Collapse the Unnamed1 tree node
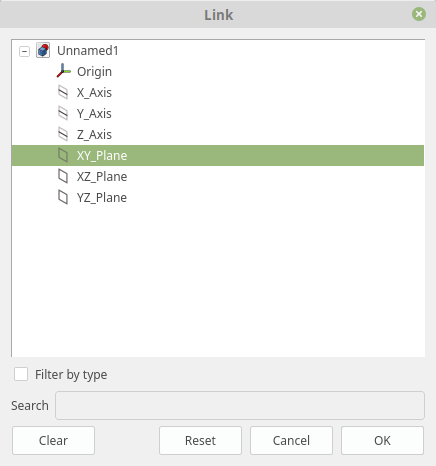 (24, 51)
